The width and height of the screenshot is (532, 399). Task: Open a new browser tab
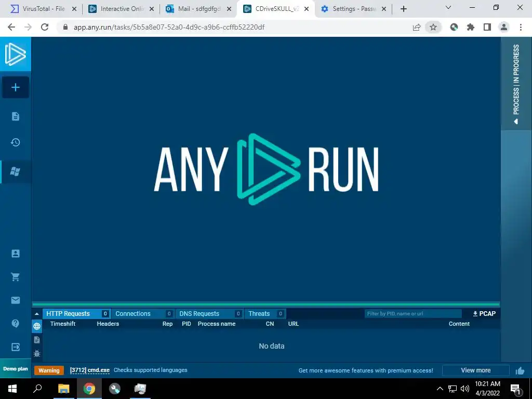coord(403,9)
